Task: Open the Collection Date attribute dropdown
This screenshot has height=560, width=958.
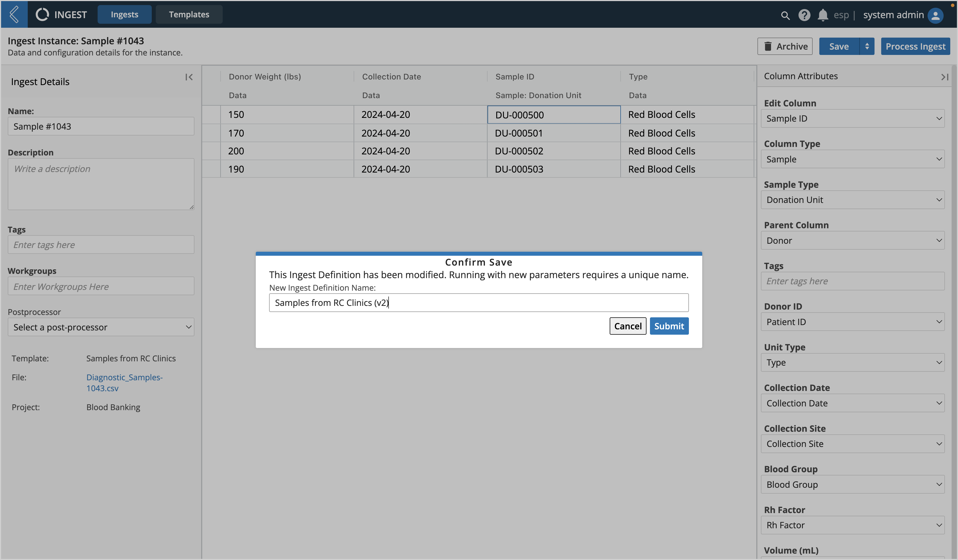Action: (852, 403)
